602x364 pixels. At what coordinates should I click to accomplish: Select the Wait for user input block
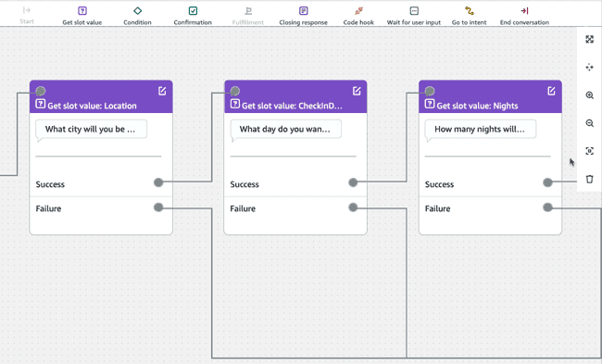(x=414, y=16)
